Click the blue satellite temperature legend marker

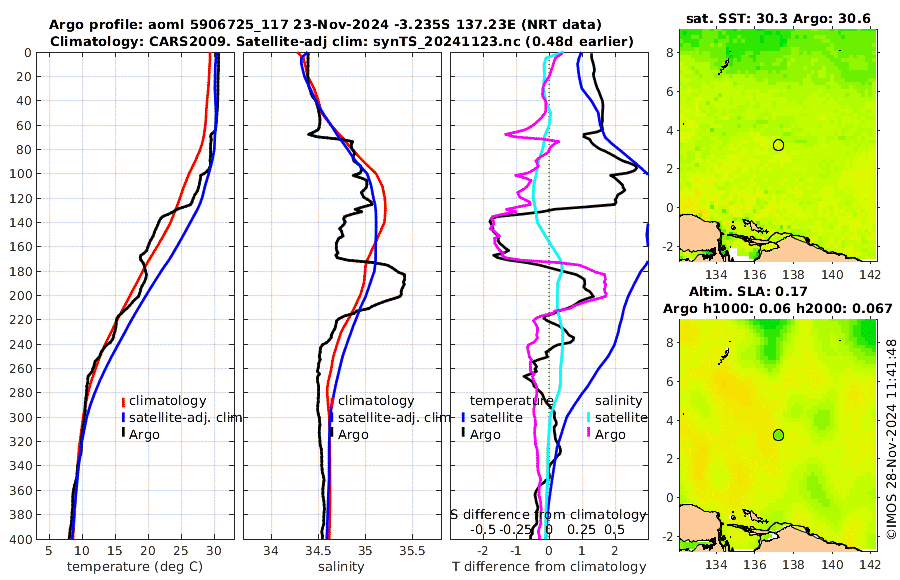point(463,418)
